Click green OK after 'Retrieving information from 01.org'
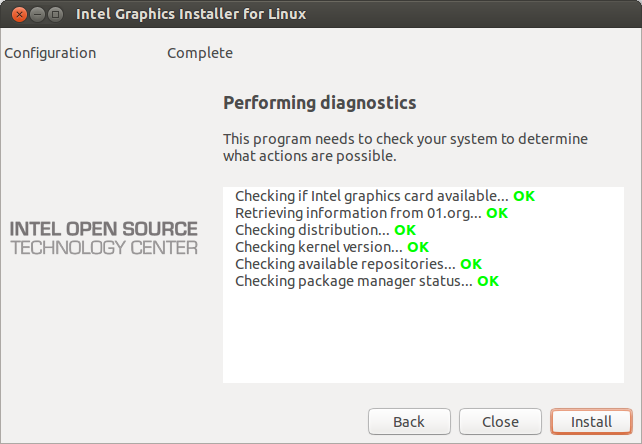 (x=497, y=213)
